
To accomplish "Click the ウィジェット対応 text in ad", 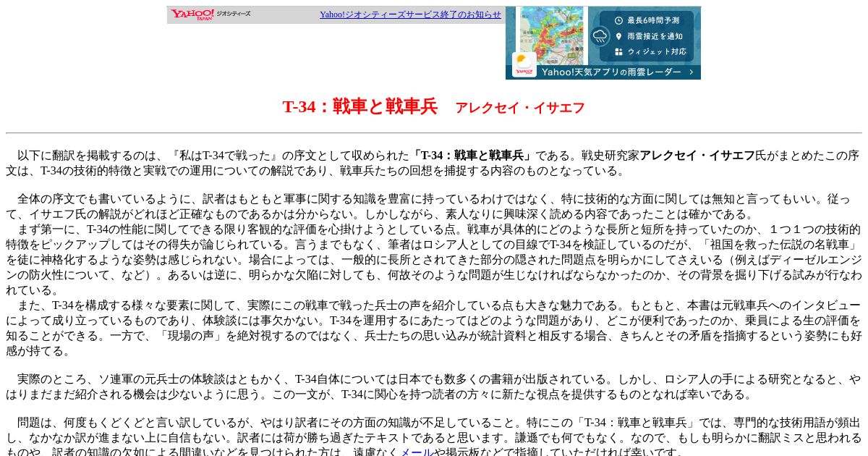I will [657, 52].
